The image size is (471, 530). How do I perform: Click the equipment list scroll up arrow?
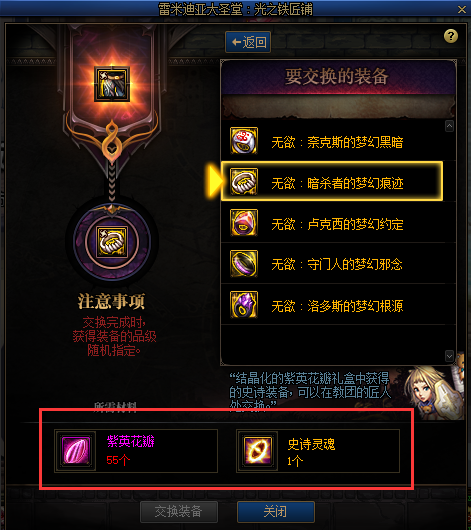449,126
